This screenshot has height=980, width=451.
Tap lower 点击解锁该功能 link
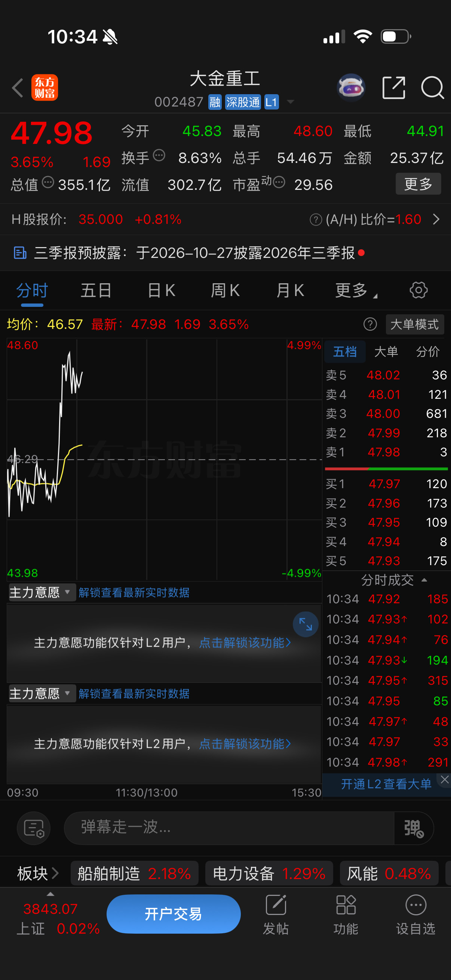pyautogui.click(x=245, y=744)
